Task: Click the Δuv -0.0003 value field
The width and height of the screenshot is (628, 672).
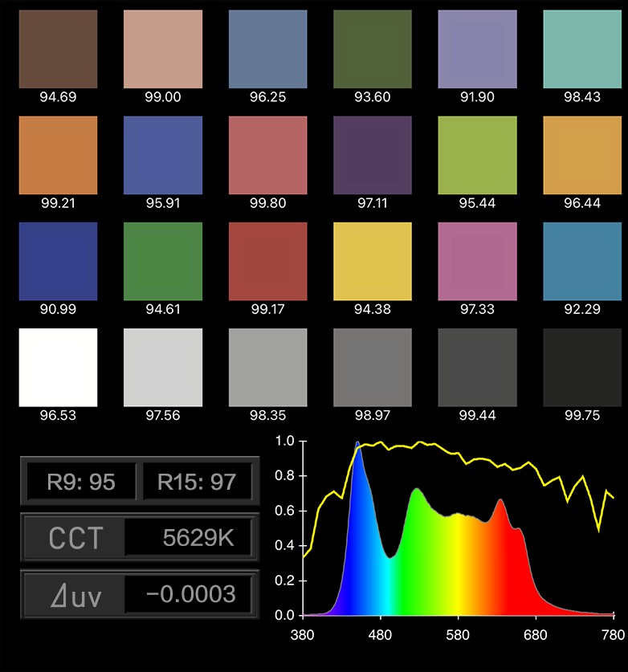Action: tap(188, 594)
